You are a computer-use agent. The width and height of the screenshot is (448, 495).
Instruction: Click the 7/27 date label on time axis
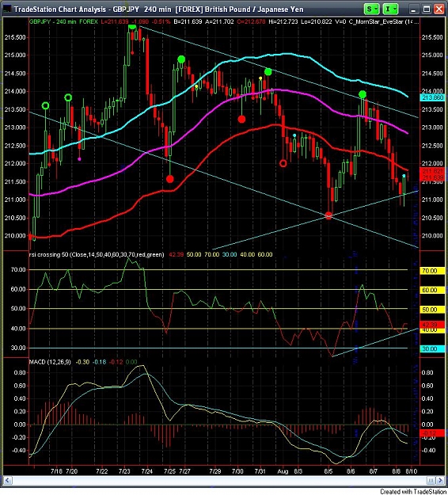tap(184, 471)
